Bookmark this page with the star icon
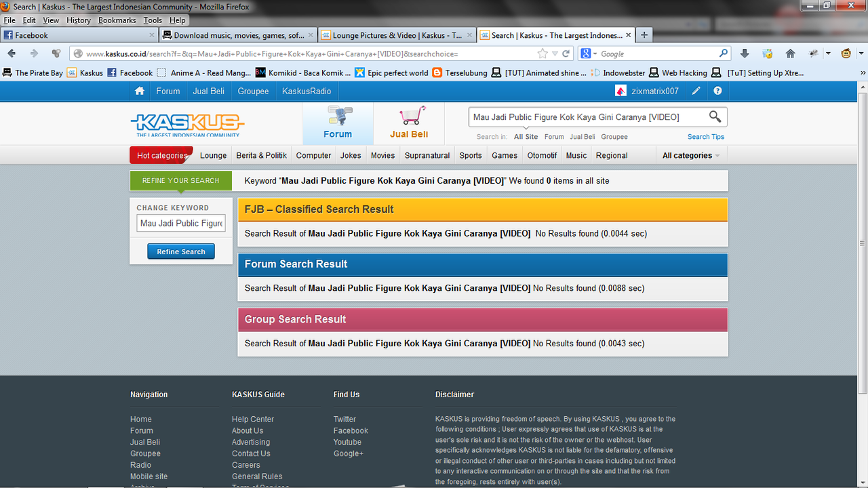The width and height of the screenshot is (868, 488). [542, 54]
